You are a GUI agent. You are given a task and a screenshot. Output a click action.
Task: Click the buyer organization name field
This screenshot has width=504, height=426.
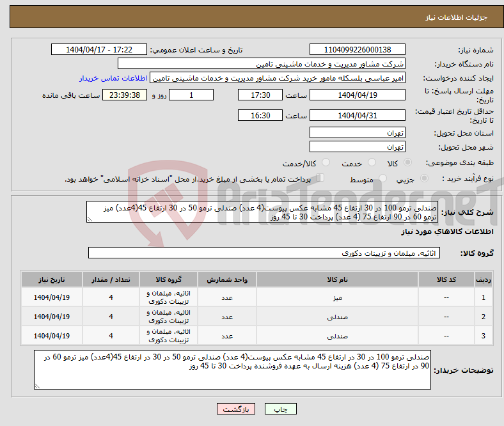(262, 64)
